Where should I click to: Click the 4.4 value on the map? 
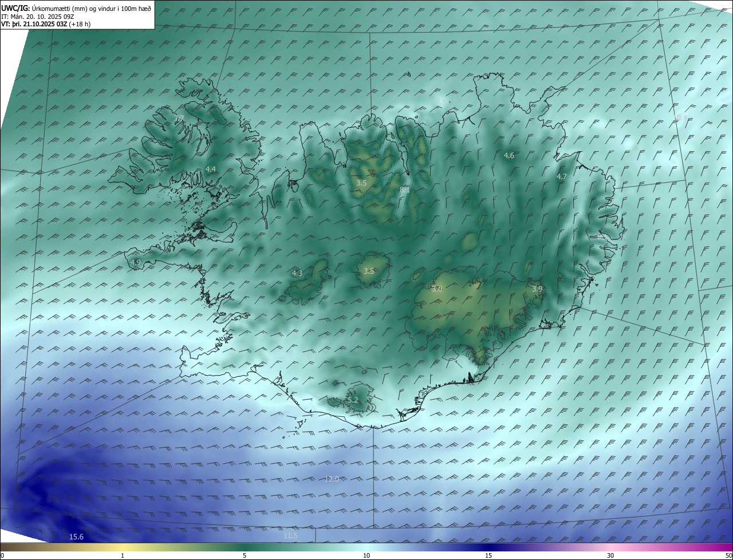pyautogui.click(x=211, y=169)
